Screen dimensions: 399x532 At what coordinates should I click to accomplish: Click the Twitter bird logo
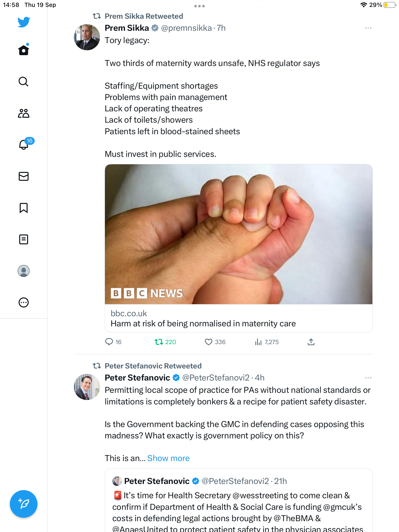(x=24, y=22)
